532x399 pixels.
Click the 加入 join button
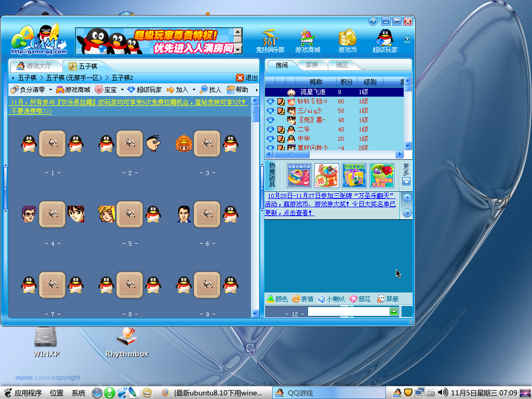coord(178,89)
